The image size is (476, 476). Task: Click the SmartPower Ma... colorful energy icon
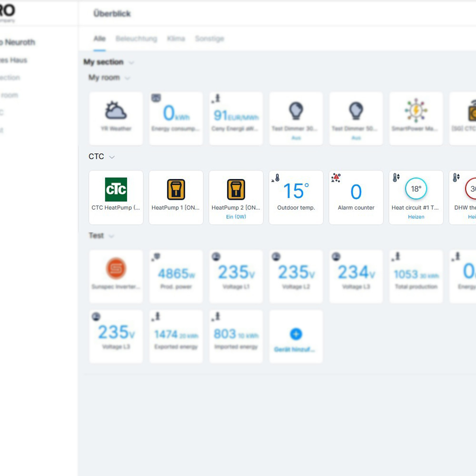point(416,110)
